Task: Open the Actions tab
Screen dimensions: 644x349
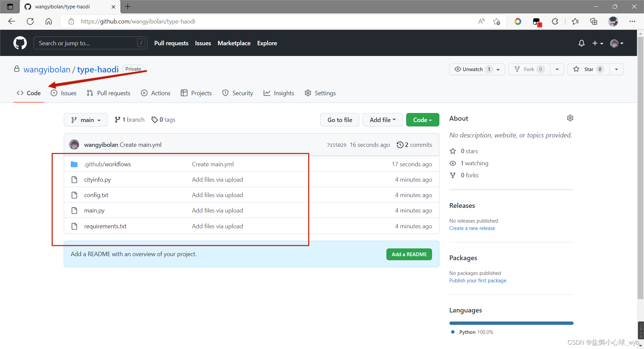Action: 156,93
